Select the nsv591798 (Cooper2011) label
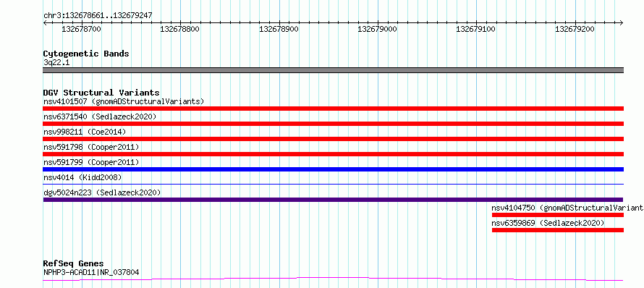The height and width of the screenshot is (288, 644). 91,147
